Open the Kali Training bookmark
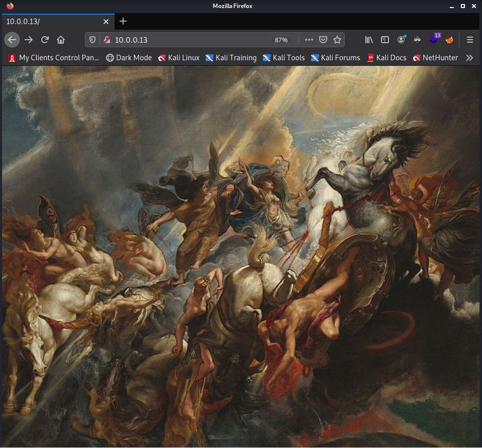Screen dimensions: 482x448 (231, 58)
